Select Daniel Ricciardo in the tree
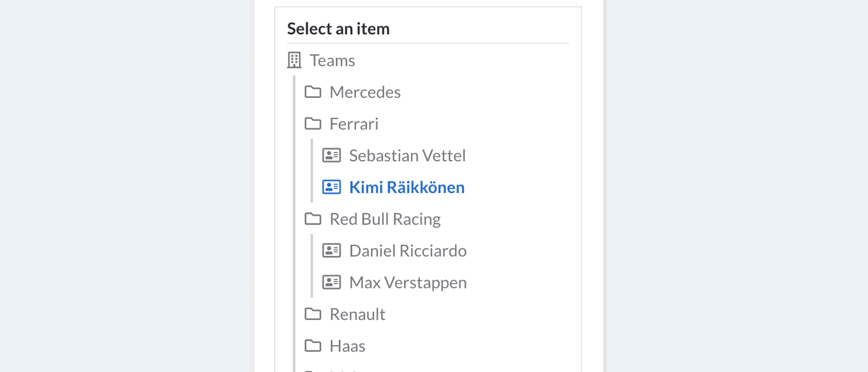The height and width of the screenshot is (372, 868). click(x=407, y=250)
